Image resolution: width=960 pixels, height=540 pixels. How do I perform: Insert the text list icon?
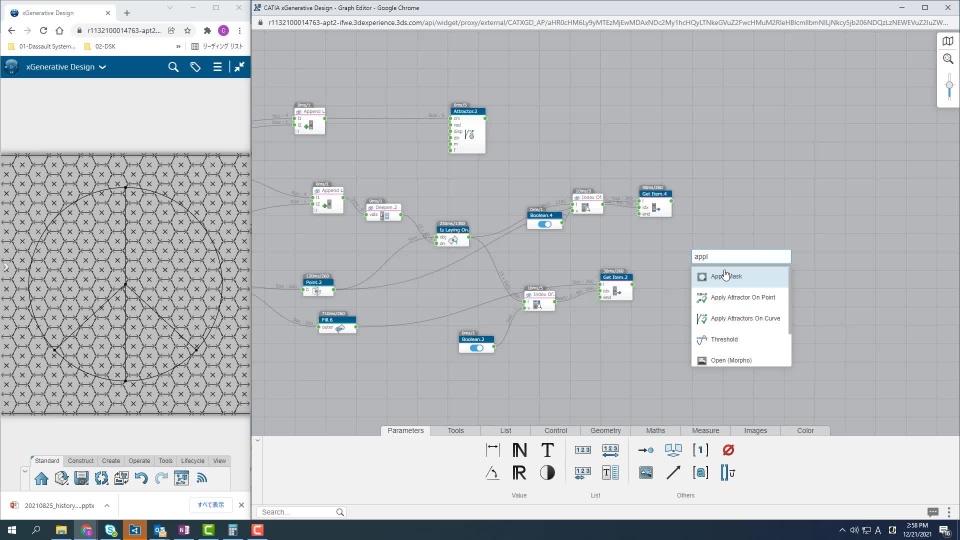coord(610,473)
